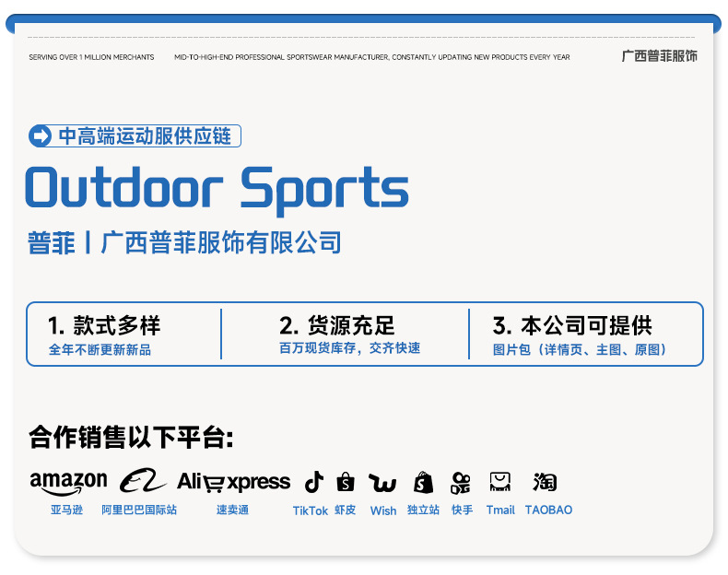Click the 广西普菲服饰 brand name top right

659,56
